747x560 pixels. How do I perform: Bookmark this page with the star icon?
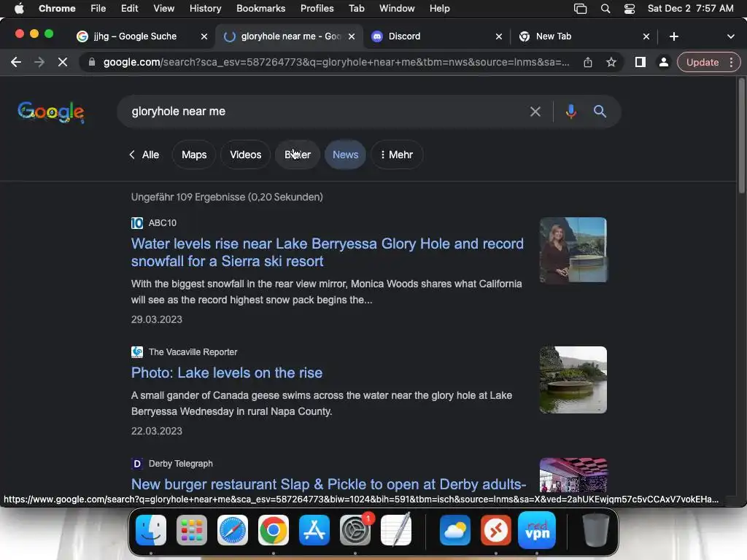611,63
